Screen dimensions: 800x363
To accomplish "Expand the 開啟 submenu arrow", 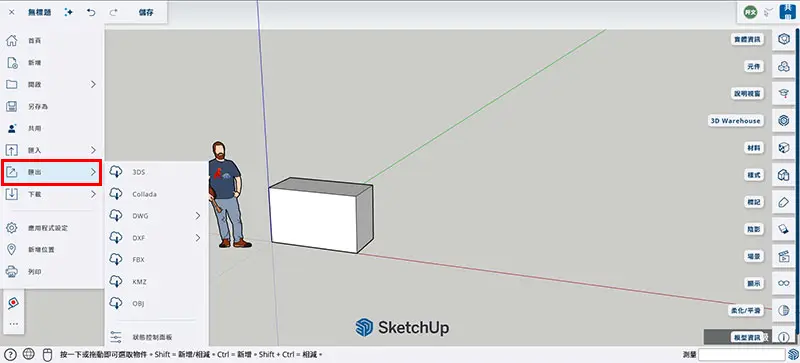I will [93, 84].
